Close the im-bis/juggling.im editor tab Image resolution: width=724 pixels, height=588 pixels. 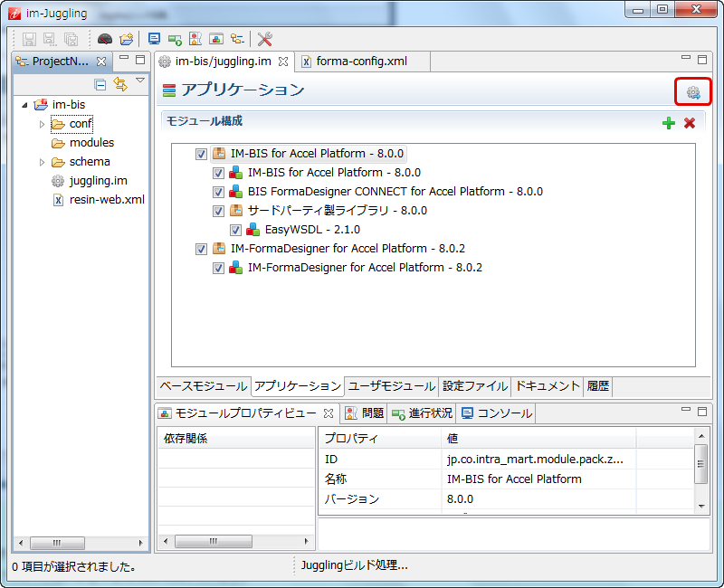coord(283,62)
